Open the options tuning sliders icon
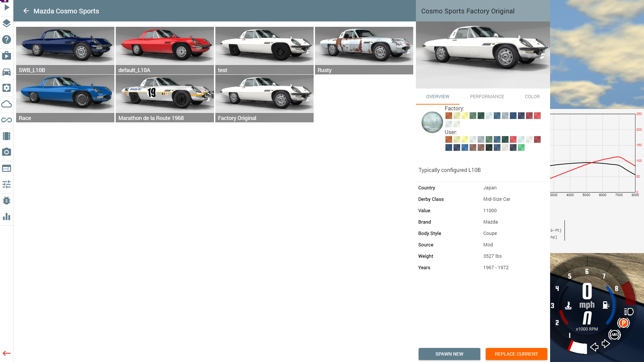Image resolution: width=644 pixels, height=362 pixels. click(7, 184)
